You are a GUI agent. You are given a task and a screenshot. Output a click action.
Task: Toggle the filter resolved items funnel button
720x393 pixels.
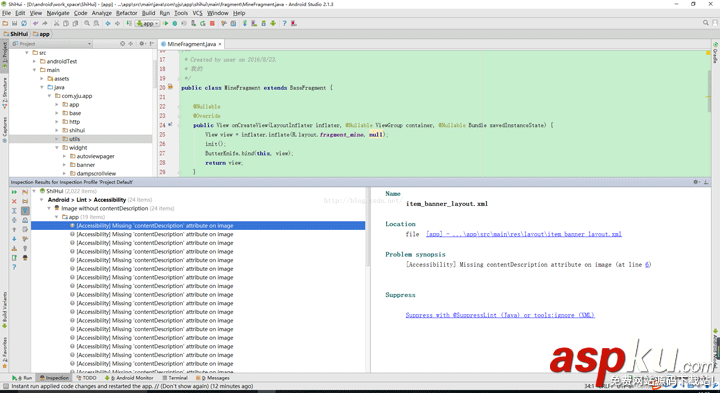click(x=25, y=211)
